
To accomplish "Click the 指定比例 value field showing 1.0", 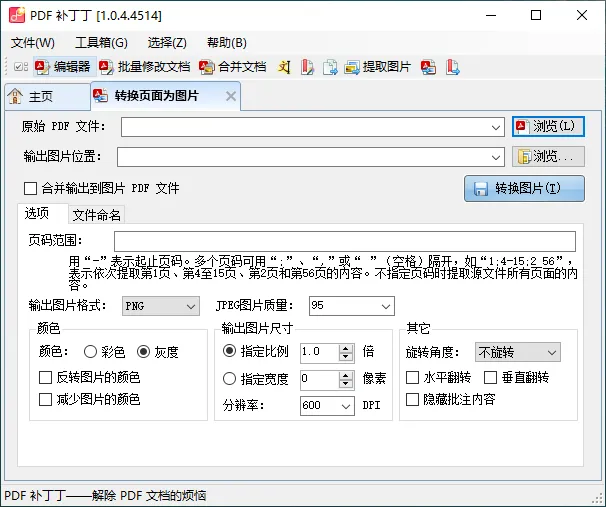I will click(x=320, y=352).
